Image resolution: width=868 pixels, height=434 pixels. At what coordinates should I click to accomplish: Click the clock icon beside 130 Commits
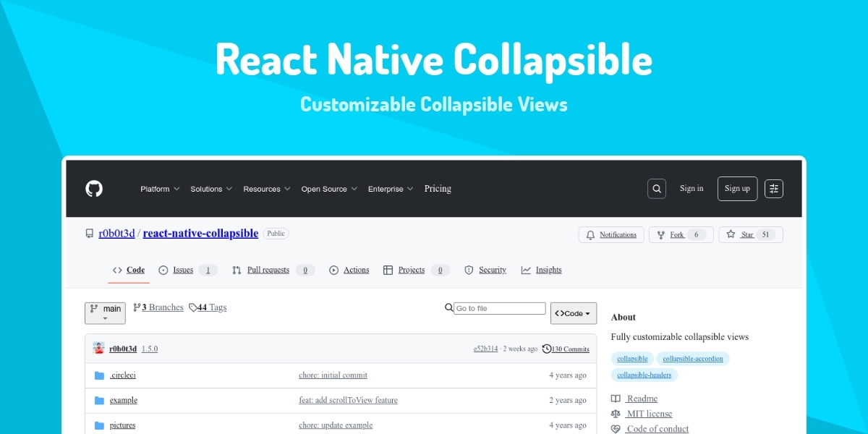coord(546,348)
